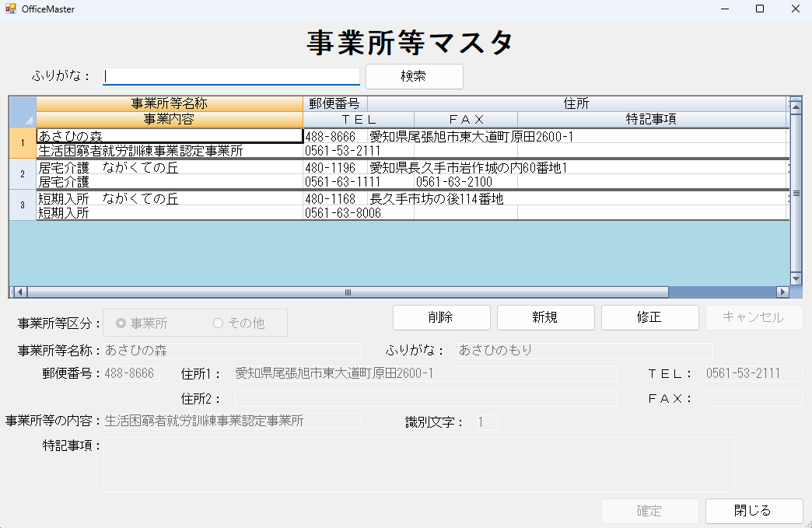
Task: Click TEL cell 0561-63-8006
Action: click(x=359, y=213)
